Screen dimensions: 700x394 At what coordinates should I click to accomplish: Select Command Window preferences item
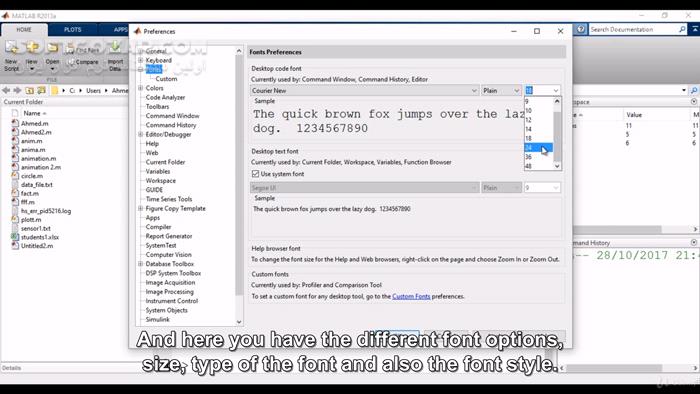pyautogui.click(x=172, y=116)
